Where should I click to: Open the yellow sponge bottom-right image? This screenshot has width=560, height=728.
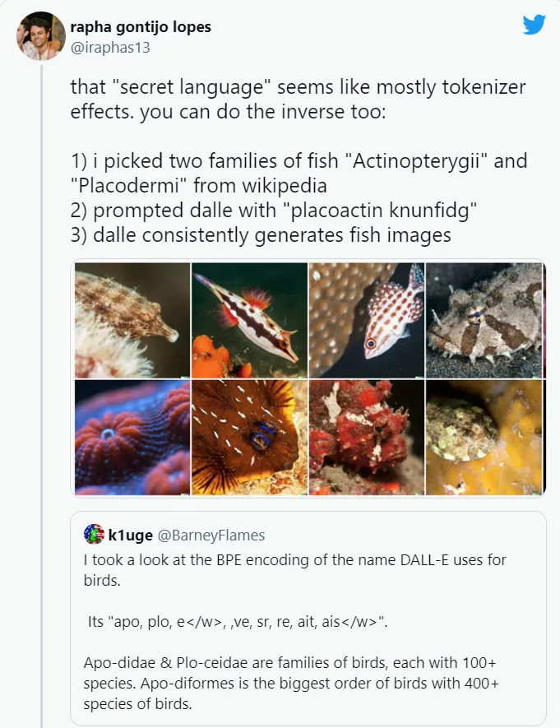click(484, 438)
